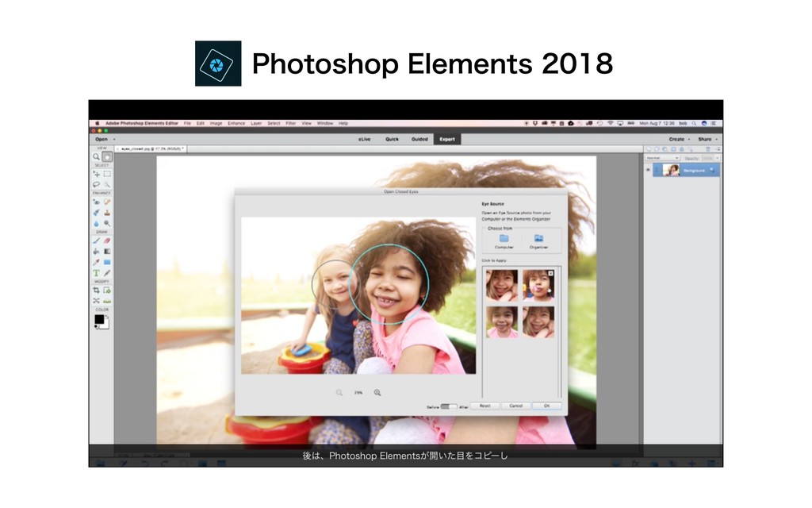This screenshot has height=508, width=812.
Task: Select the Gradient tool
Action: 107,252
